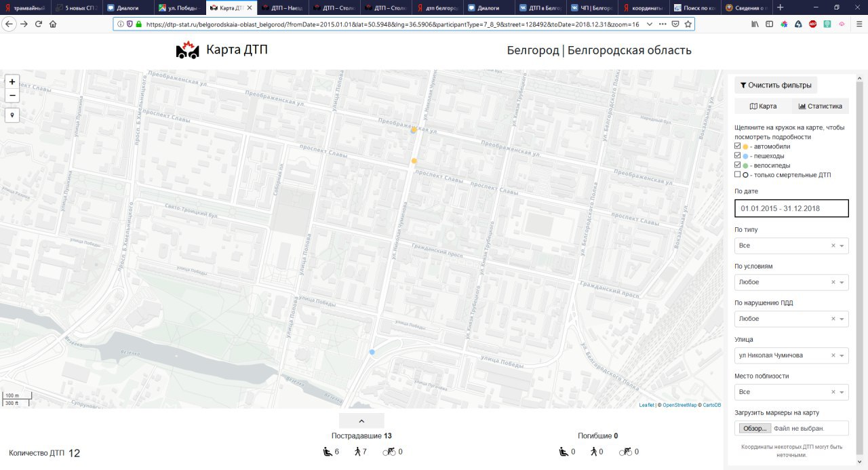Screen dimensions: 868x470
Task: Switch to the ул. Победы browser tab
Action: click(x=179, y=7)
